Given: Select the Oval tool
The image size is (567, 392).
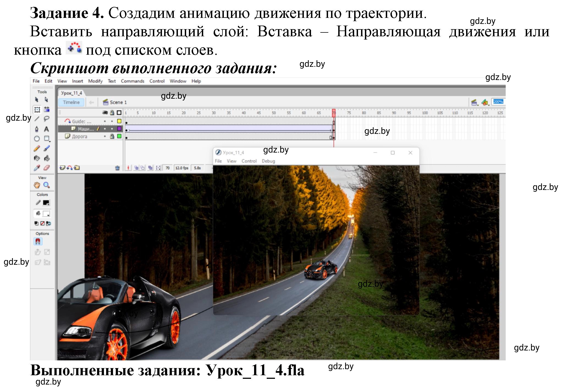Looking at the screenshot, I should pos(37,139).
